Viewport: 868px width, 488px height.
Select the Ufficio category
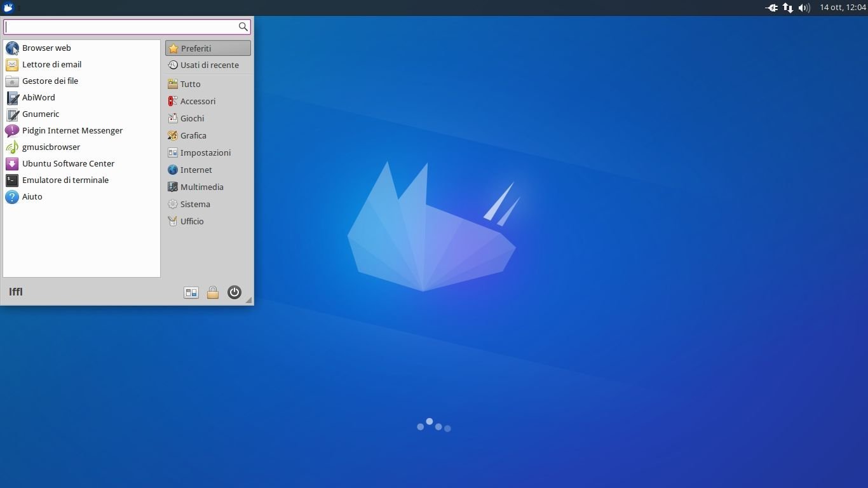pyautogui.click(x=191, y=222)
